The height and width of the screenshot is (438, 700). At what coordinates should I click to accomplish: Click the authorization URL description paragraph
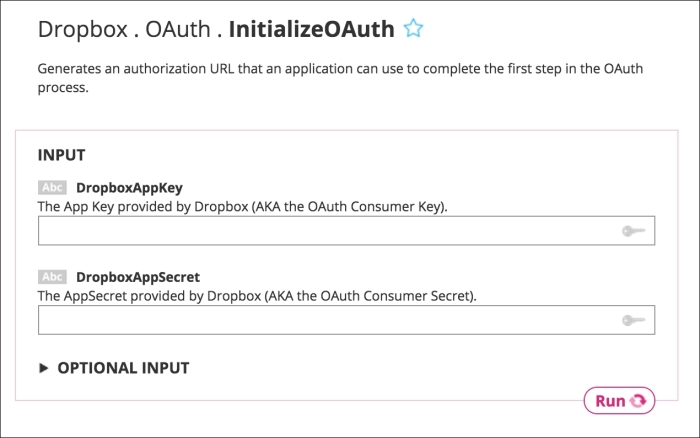coord(340,78)
